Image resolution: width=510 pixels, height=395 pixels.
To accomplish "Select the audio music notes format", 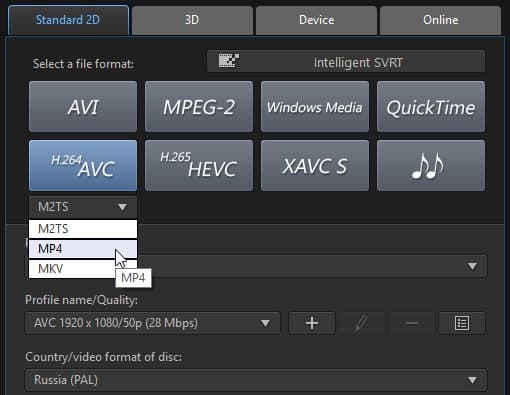I will click(431, 166).
